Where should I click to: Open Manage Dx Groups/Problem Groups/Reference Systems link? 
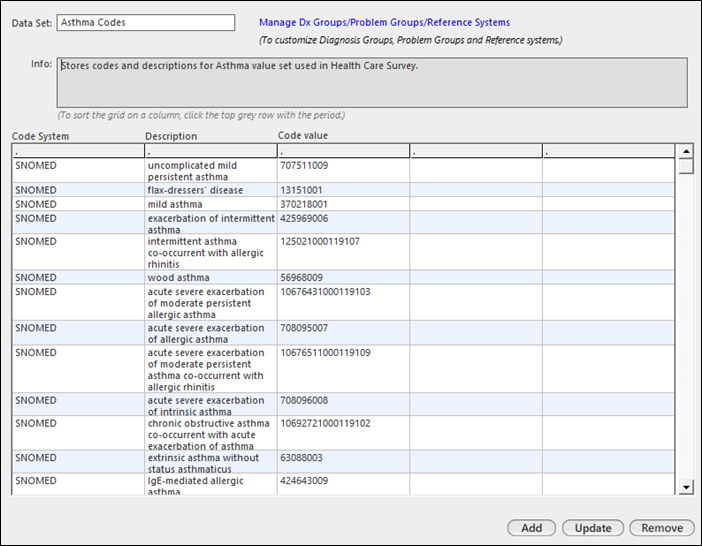(x=385, y=22)
